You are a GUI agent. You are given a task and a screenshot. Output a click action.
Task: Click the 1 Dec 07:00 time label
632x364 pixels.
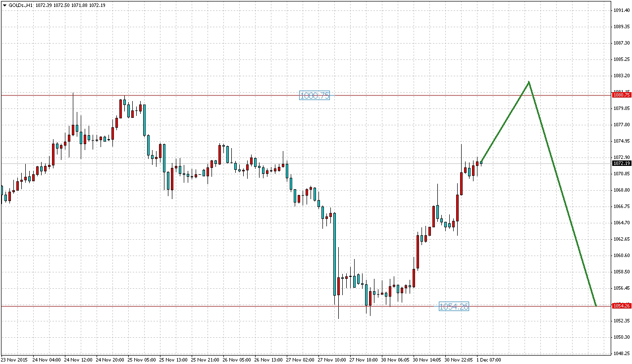click(488, 360)
